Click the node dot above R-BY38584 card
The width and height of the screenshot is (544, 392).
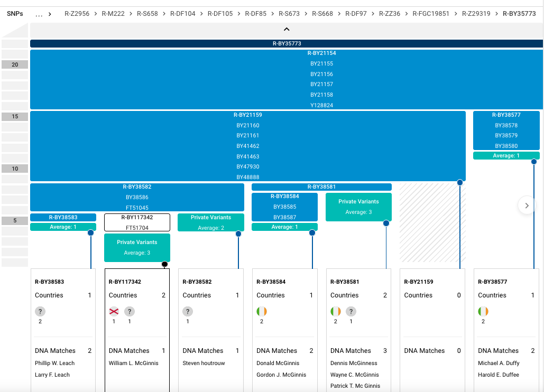(312, 232)
